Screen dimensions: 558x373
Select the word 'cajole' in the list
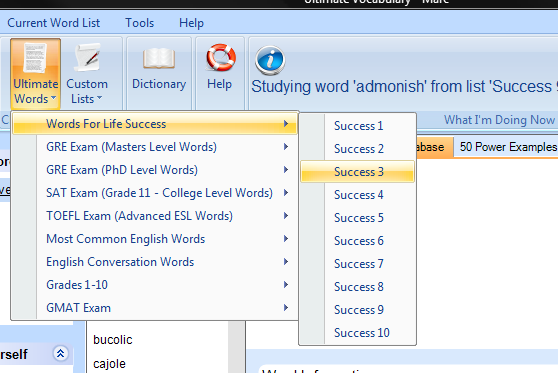click(x=109, y=364)
